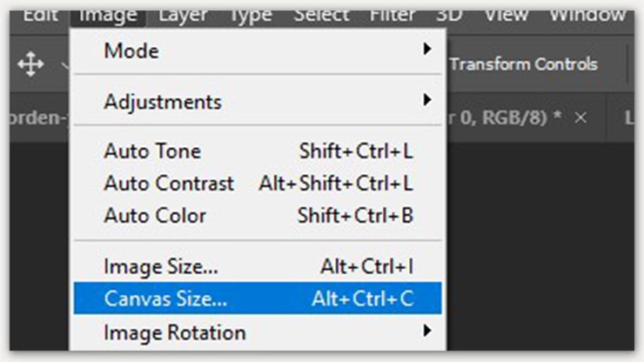Open the View menu in menu bar
The height and width of the screenshot is (362, 644).
[x=506, y=14]
